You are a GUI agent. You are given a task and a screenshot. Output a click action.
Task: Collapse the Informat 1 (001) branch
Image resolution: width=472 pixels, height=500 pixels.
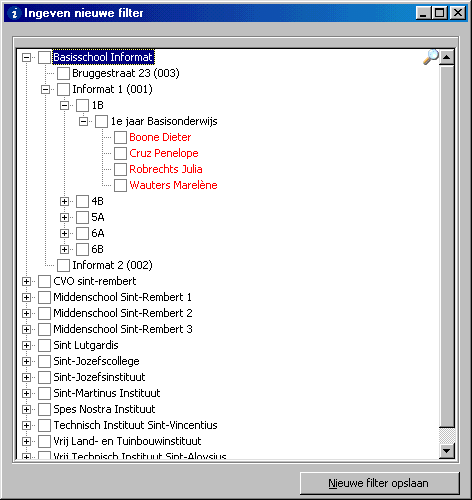(45, 89)
